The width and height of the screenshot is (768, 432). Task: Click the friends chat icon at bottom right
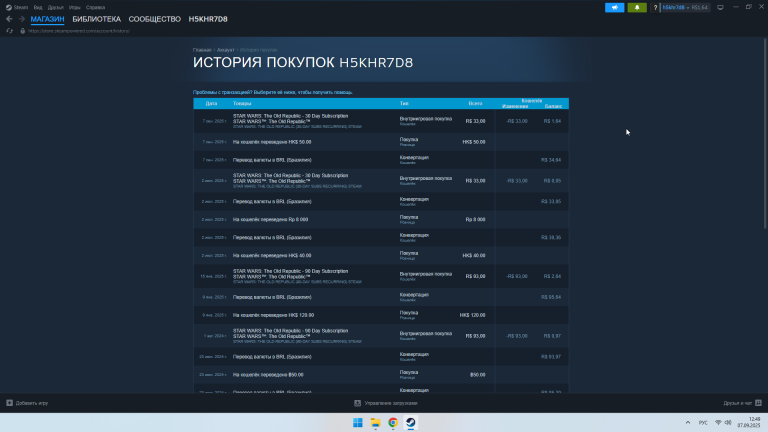758,403
